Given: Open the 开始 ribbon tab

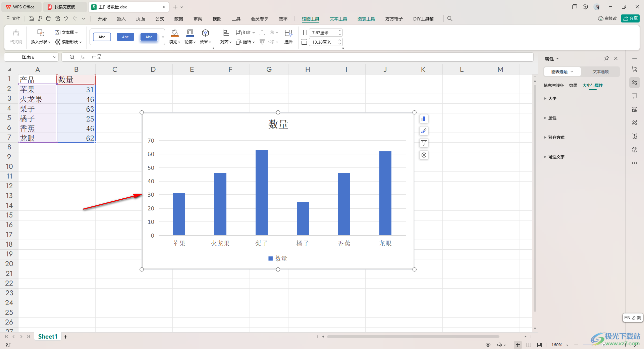Looking at the screenshot, I should 102,19.
